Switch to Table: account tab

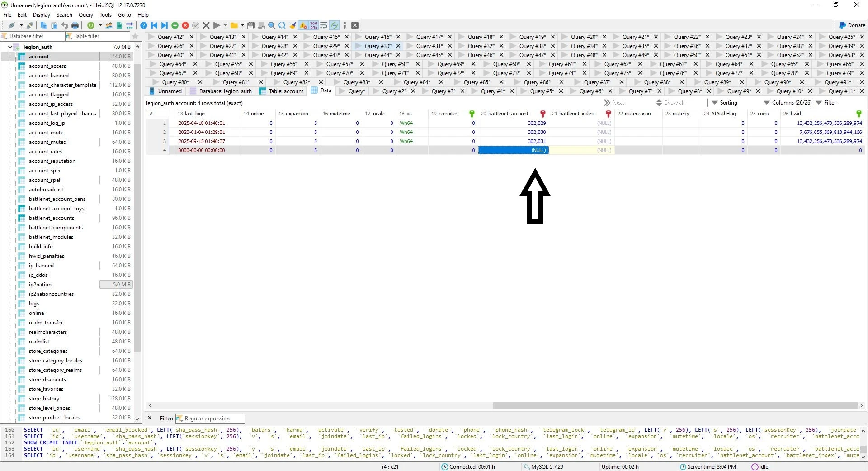(x=281, y=91)
